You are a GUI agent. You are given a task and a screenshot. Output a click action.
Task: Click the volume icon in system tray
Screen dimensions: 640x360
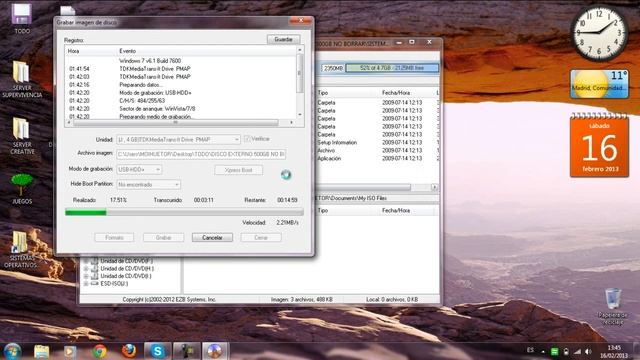tap(588, 351)
